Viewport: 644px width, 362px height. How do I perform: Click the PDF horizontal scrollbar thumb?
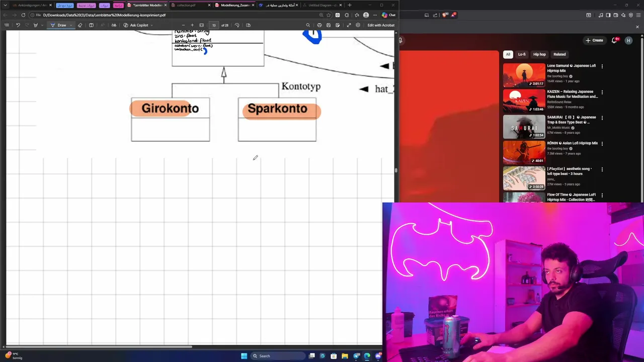[x=99, y=346]
